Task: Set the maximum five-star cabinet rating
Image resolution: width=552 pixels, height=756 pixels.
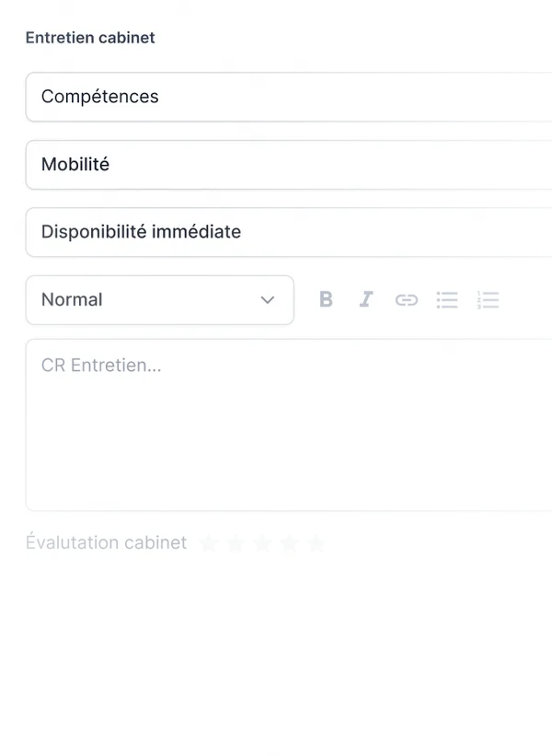Action: coord(316,543)
